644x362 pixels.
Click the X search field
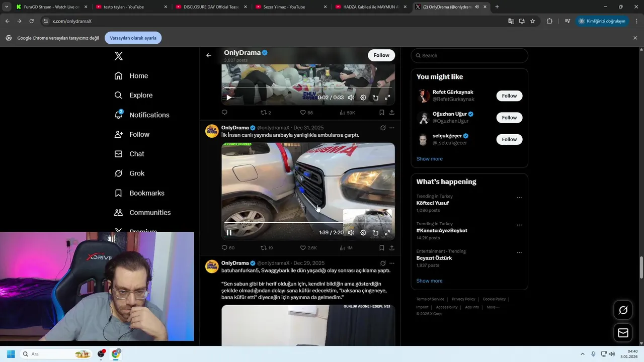point(469,55)
